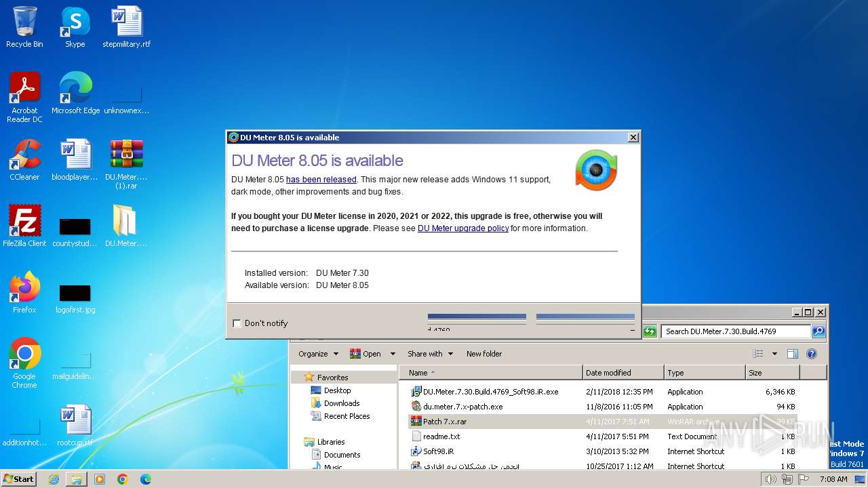This screenshot has width=868, height=488.
Task: Close the DU Meter update dialog
Action: tap(633, 138)
